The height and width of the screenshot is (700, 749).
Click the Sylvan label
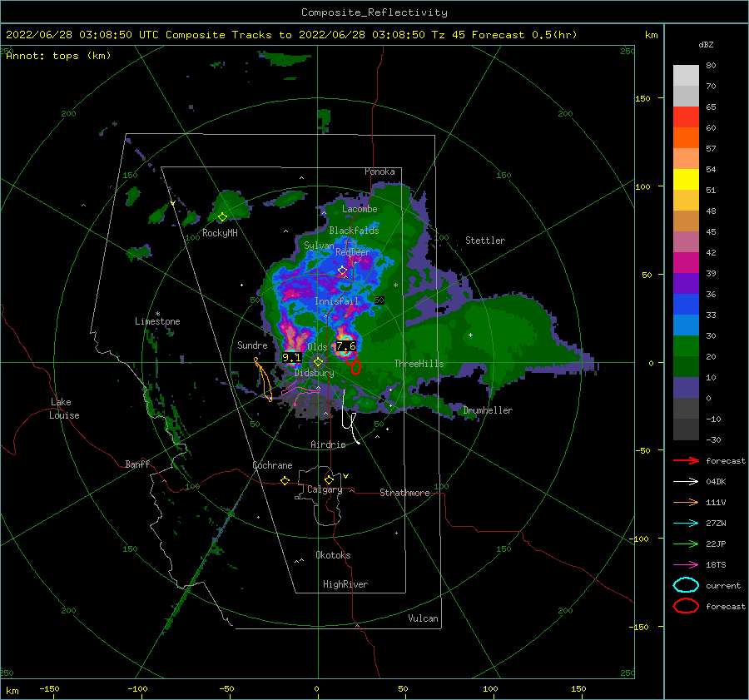(x=319, y=246)
